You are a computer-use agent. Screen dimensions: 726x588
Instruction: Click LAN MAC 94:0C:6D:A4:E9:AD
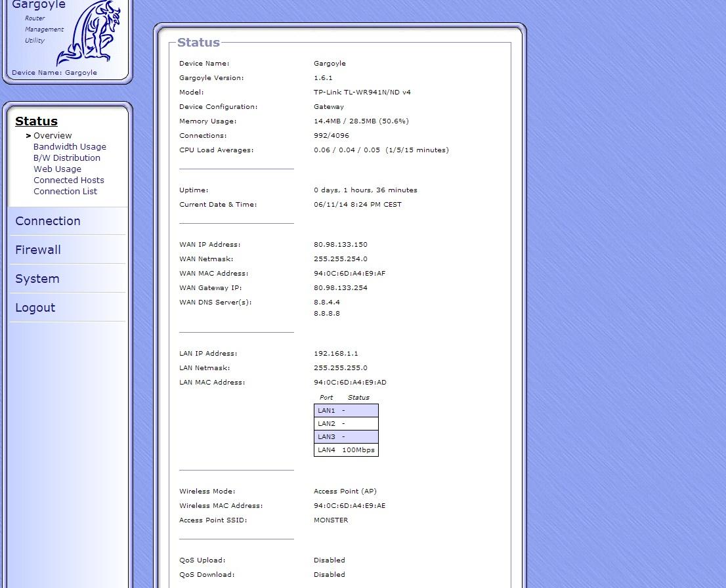(350, 382)
